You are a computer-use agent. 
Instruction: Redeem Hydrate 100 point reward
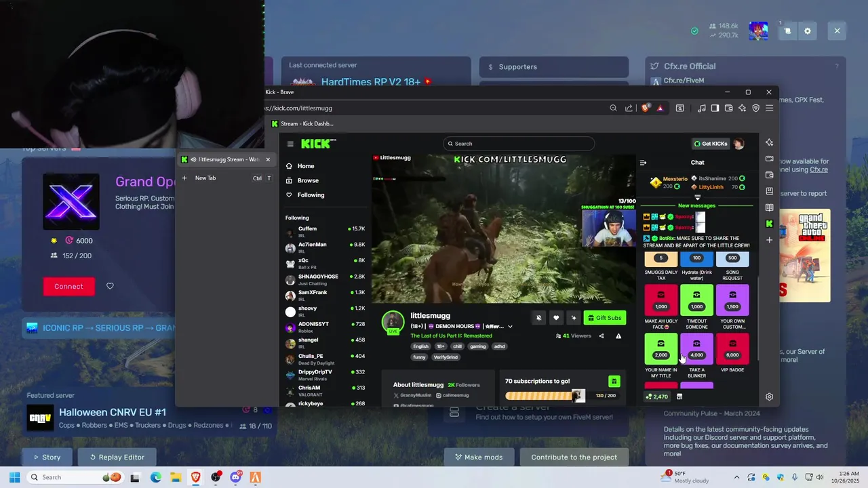(696, 259)
